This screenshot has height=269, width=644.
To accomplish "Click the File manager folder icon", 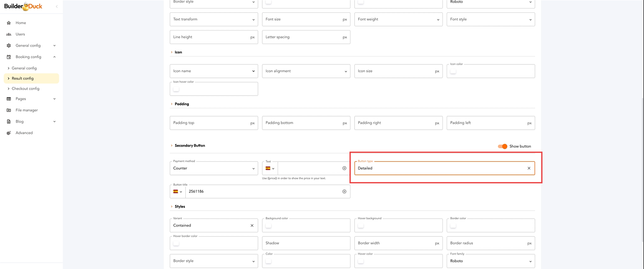I will 9,110.
